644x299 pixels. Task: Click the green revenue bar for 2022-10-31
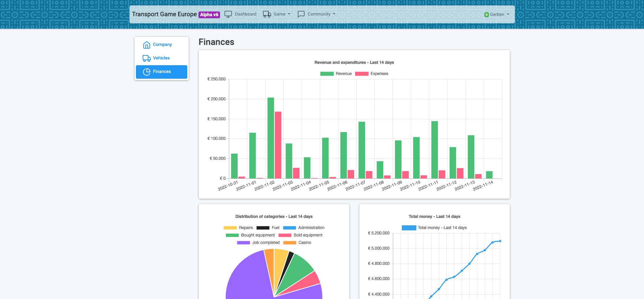(234, 166)
